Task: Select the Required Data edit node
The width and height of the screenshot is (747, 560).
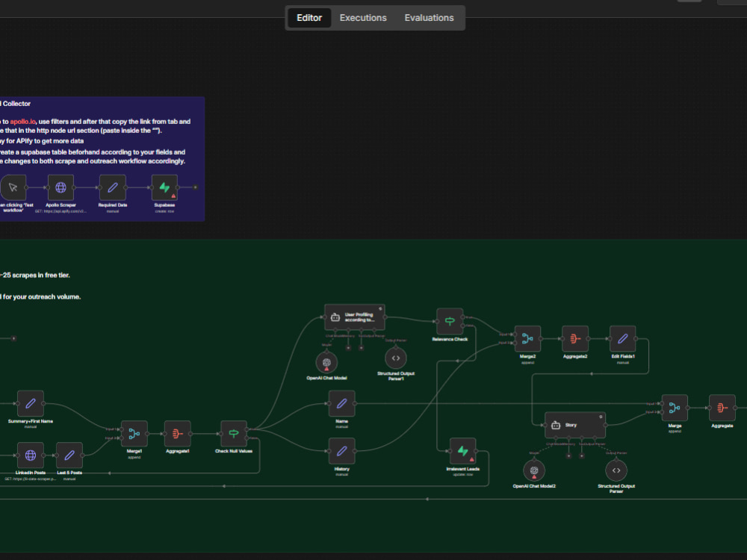Action: [x=113, y=187]
